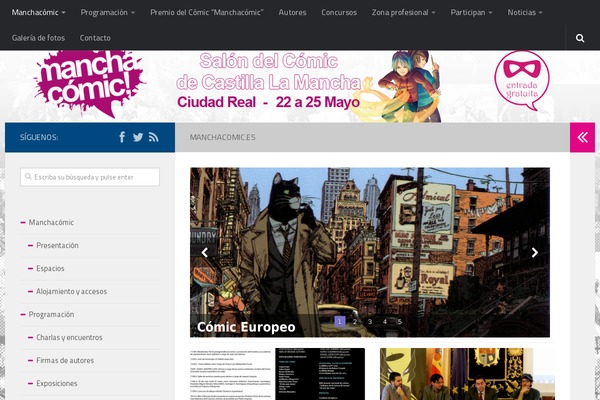600x400 pixels.
Task: Go to next slide arrow
Action: coord(535,252)
